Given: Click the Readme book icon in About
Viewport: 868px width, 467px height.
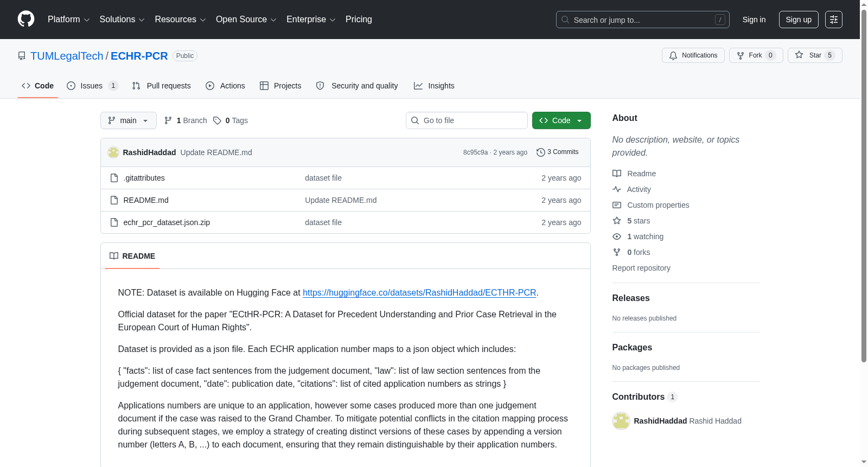Looking at the screenshot, I should pos(617,174).
